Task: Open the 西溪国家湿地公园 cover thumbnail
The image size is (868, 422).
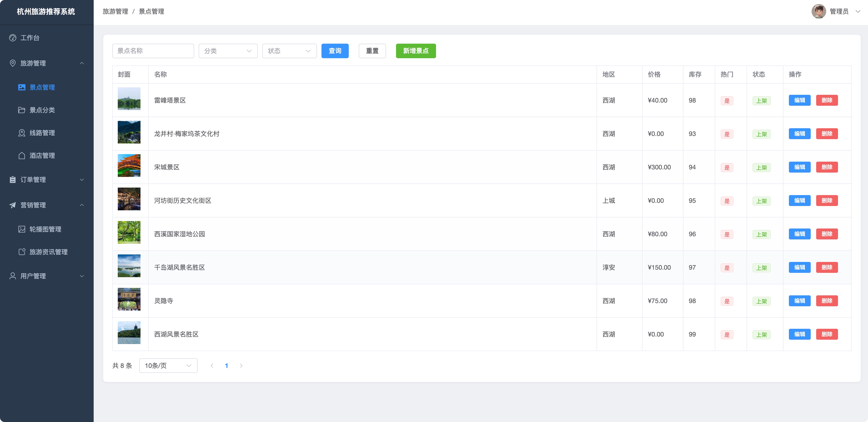Action: pos(129,232)
